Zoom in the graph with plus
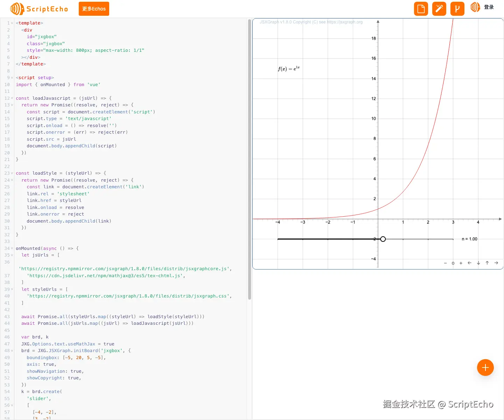This screenshot has width=504, height=420. pos(461,263)
